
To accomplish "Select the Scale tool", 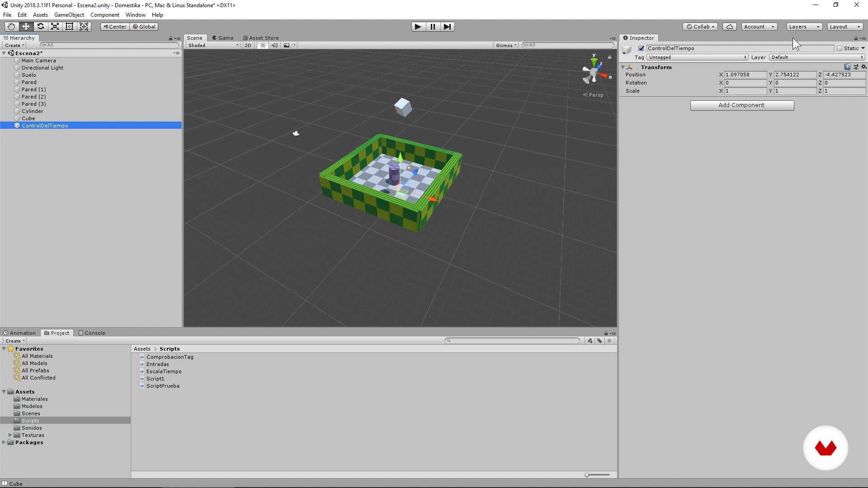I will (55, 27).
